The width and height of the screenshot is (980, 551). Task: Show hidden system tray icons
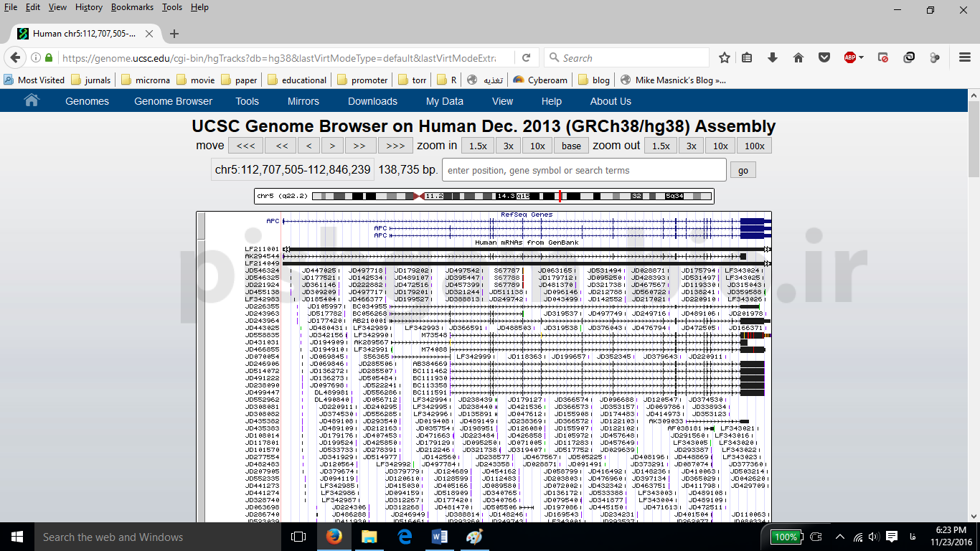pos(839,537)
